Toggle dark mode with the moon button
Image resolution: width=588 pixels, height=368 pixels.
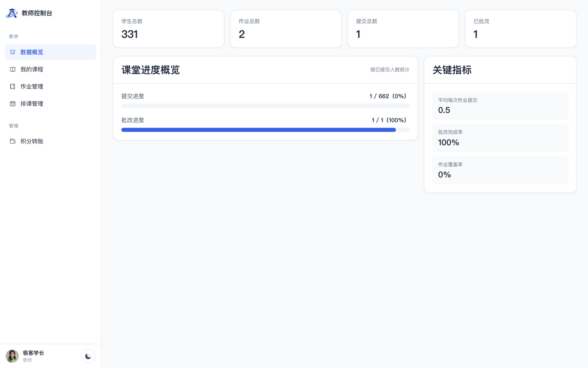tap(88, 356)
